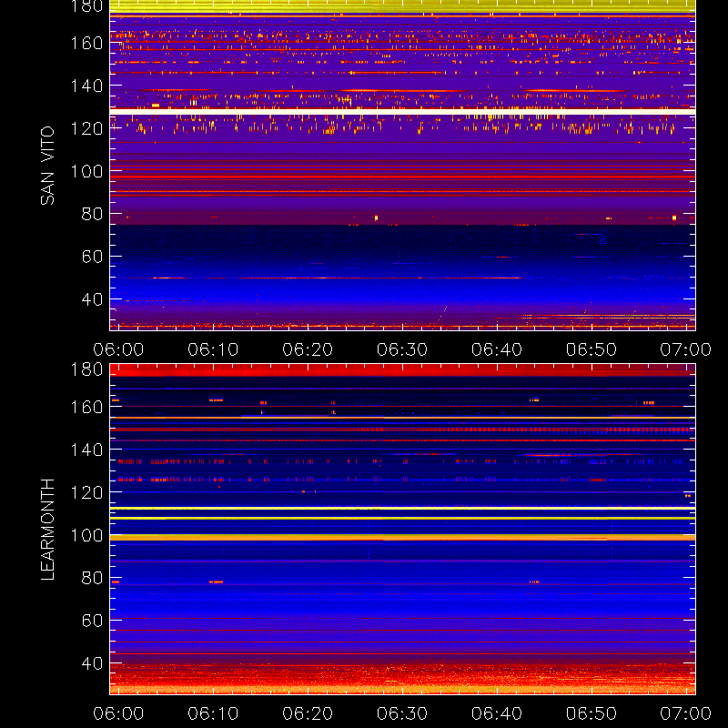Select 06:30 time label under San Vito plot
This screenshot has width=728, height=728.
pyautogui.click(x=402, y=349)
